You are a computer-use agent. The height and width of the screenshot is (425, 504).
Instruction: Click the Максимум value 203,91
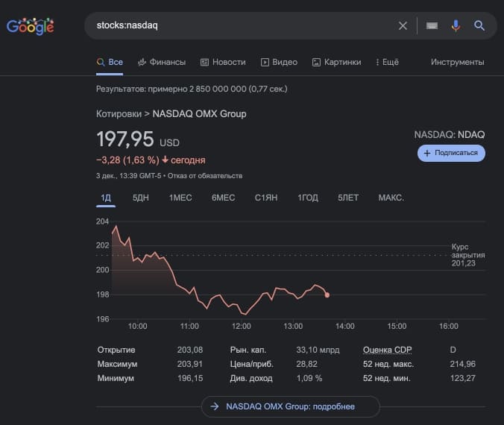(x=190, y=364)
